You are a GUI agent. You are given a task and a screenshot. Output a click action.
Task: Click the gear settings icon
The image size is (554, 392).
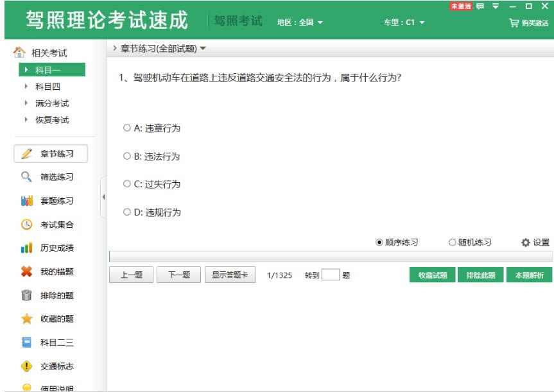(525, 243)
